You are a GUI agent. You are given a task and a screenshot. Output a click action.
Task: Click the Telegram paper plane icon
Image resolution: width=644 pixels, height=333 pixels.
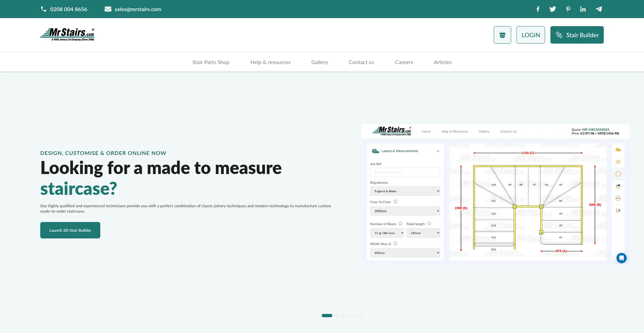click(599, 9)
